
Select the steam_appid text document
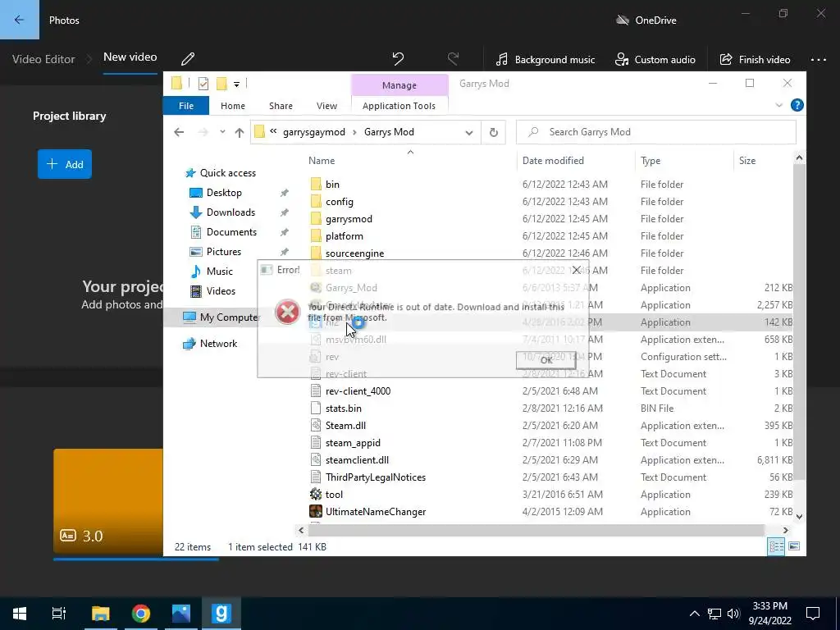tap(353, 442)
